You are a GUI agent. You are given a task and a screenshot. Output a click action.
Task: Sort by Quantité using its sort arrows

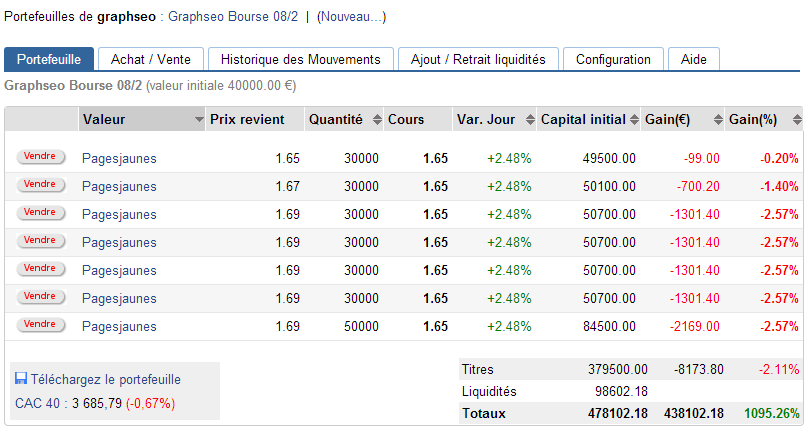tap(376, 120)
